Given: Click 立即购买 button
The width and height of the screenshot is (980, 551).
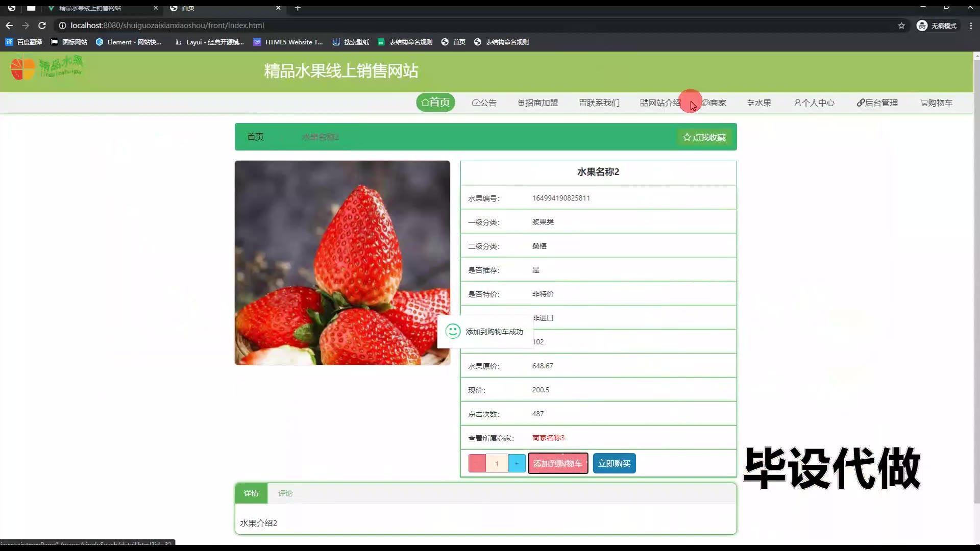Looking at the screenshot, I should click(x=614, y=463).
